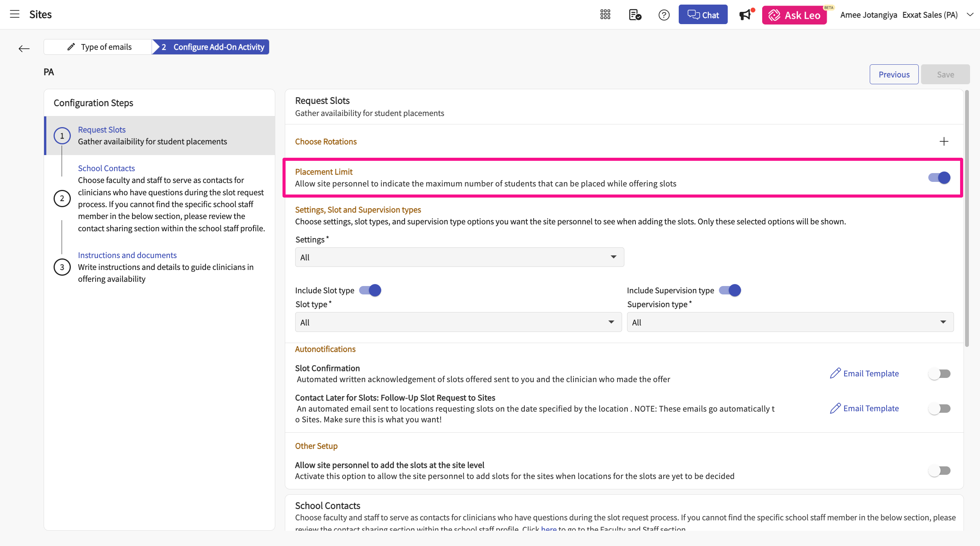Click the back arrow icon
This screenshot has height=546, width=980.
(x=24, y=49)
